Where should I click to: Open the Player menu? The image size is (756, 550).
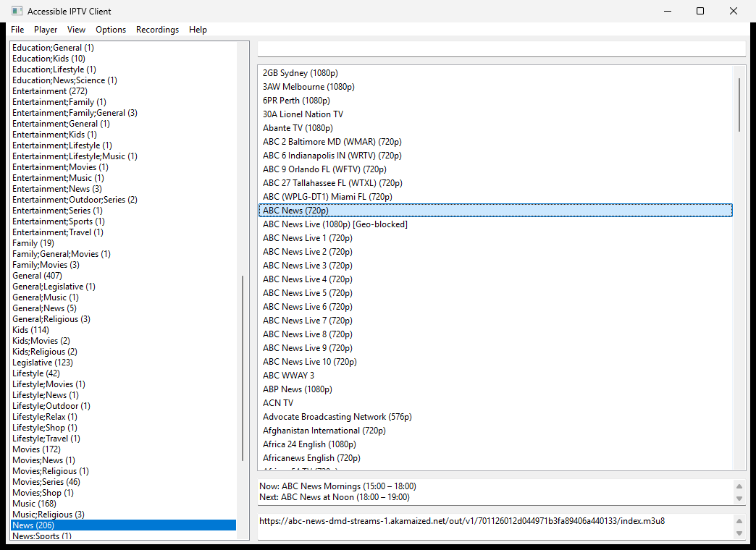coord(46,30)
